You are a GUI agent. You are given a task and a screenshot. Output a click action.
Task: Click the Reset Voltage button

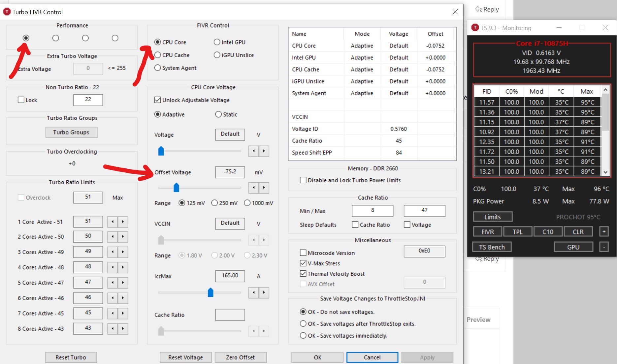point(185,357)
